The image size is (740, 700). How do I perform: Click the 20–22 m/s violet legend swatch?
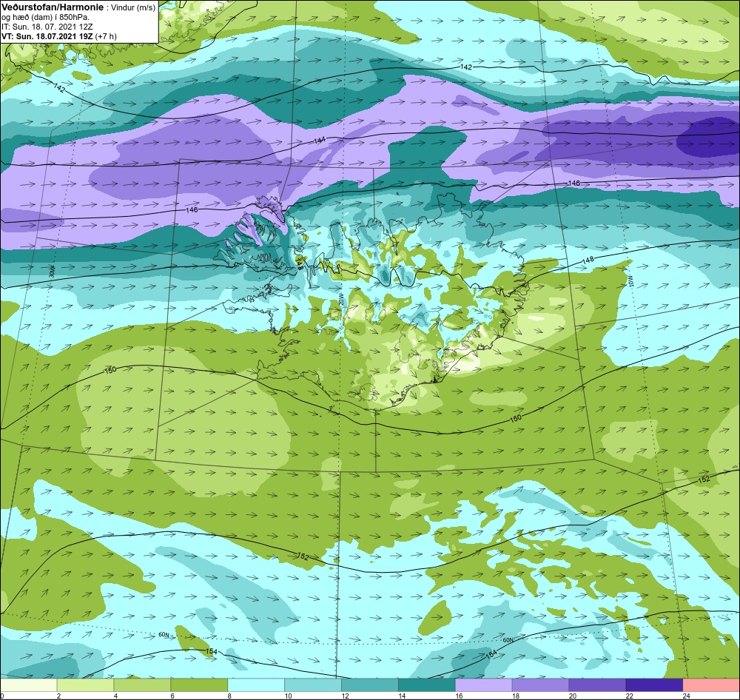pyautogui.click(x=597, y=684)
